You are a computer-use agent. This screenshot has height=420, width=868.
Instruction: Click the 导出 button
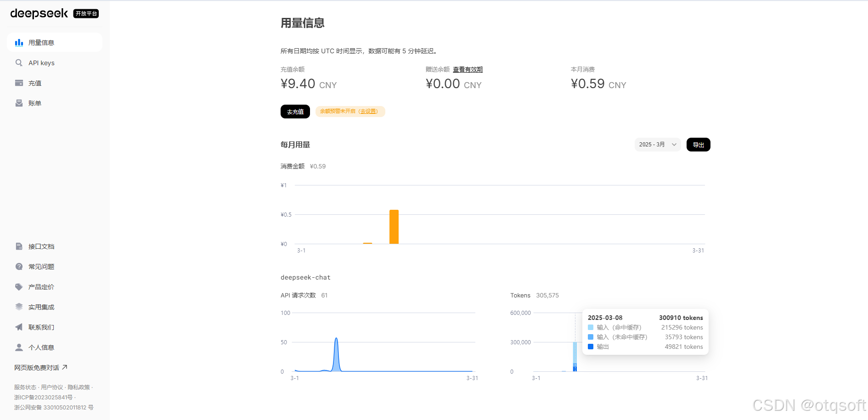698,145
